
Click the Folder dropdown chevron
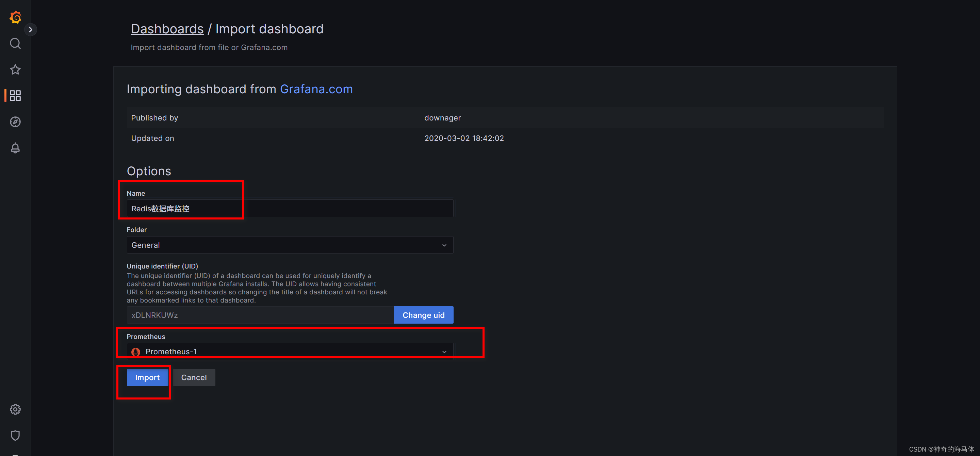[444, 245]
